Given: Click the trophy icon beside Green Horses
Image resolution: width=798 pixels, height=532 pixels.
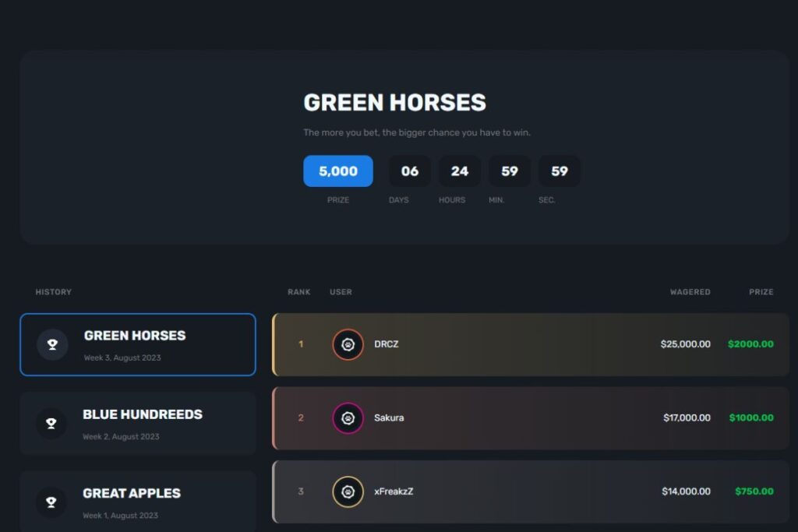Looking at the screenshot, I should click(52, 344).
